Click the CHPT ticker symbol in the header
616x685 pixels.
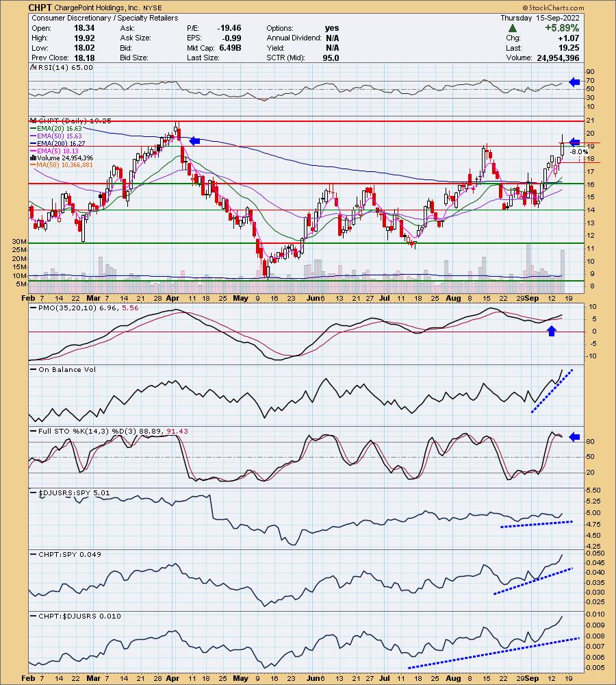click(x=40, y=8)
